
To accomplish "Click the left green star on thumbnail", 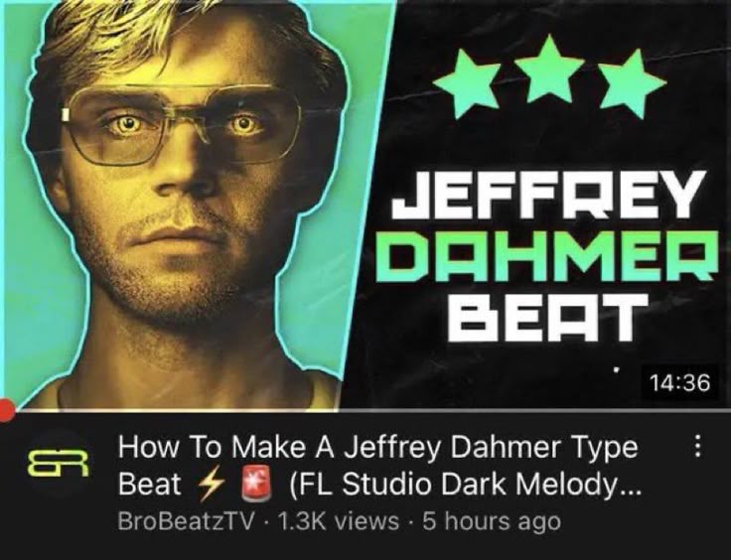I will coord(467,83).
